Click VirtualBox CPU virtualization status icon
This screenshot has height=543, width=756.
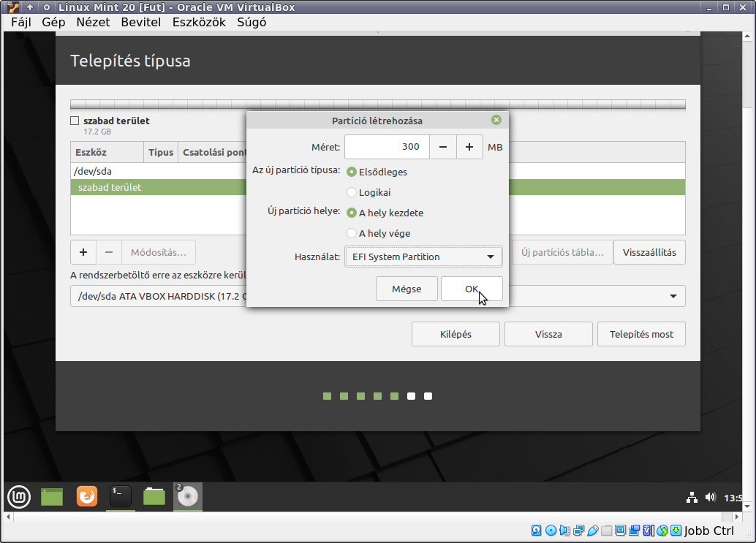(649, 531)
